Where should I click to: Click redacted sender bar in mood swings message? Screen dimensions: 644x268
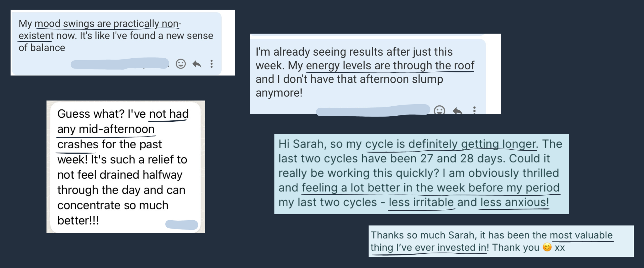[x=119, y=64]
